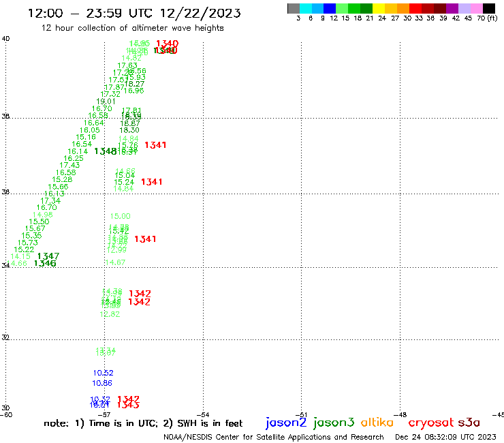Click the 15.66 wave height value
The width and height of the screenshot is (504, 443).
pos(58,187)
